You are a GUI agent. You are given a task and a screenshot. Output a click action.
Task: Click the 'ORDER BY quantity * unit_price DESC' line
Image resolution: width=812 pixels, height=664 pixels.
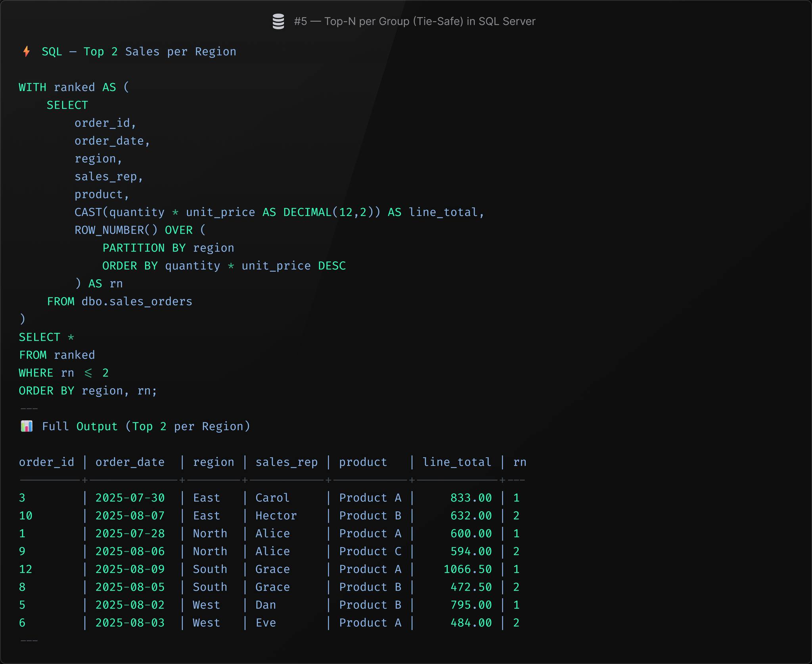coord(224,266)
